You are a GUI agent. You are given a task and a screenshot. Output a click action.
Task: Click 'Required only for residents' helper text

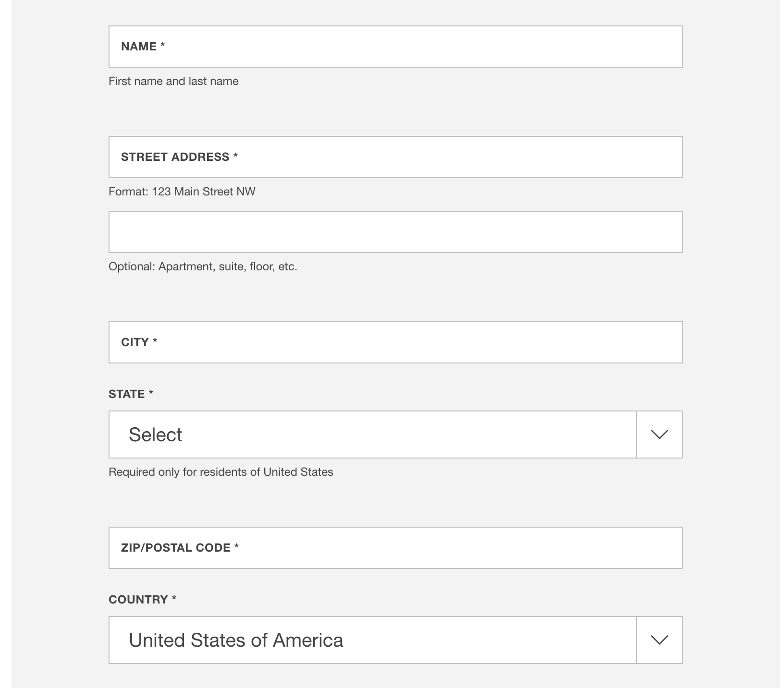pyautogui.click(x=220, y=472)
